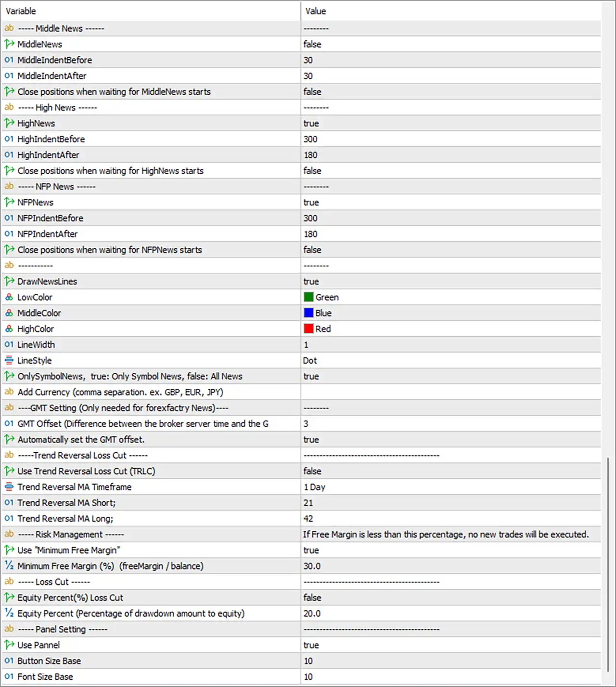Pick the Red swatch for HighColor

click(x=308, y=329)
